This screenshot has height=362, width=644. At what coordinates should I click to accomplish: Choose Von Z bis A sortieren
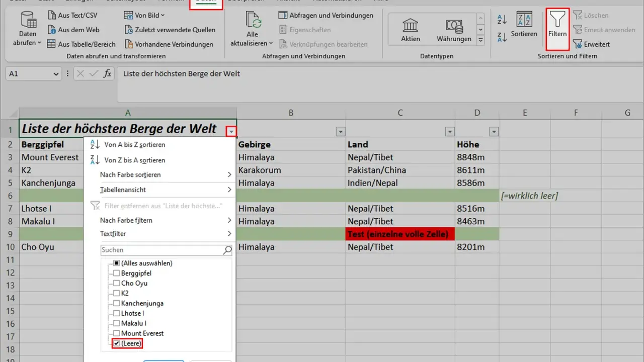click(x=160, y=160)
